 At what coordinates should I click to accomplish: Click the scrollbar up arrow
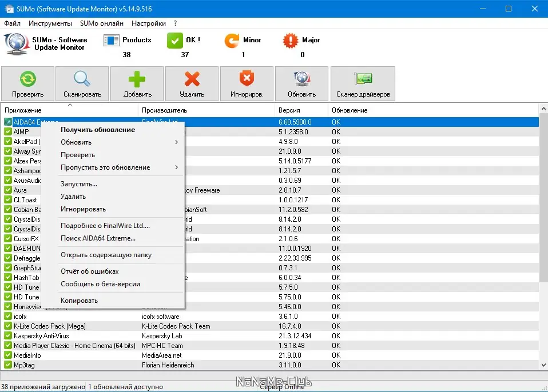pyautogui.click(x=543, y=109)
